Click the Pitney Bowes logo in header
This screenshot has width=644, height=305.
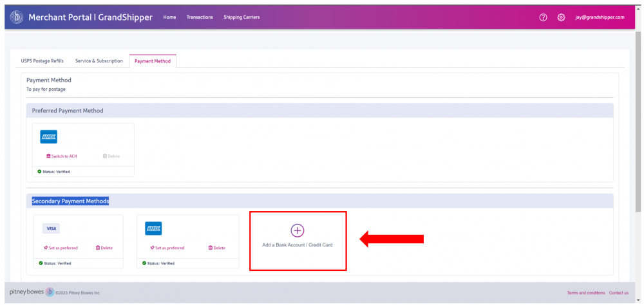(x=17, y=17)
